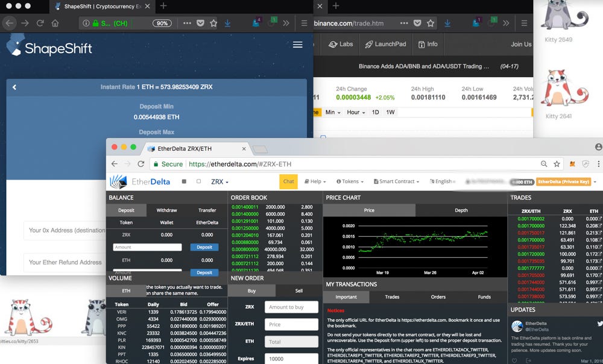Reload the ShapeShift page in Firefox
603x364 pixels.
pyautogui.click(x=40, y=23)
